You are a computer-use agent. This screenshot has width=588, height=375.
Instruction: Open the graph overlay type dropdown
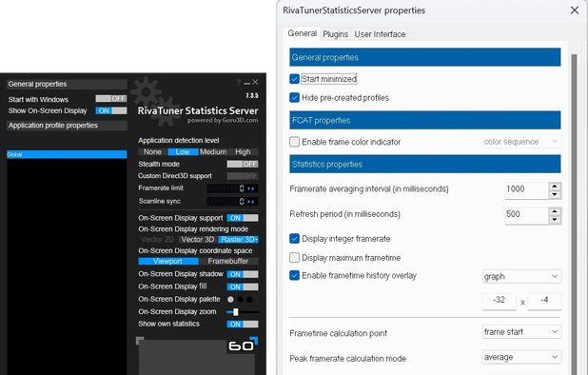(521, 276)
